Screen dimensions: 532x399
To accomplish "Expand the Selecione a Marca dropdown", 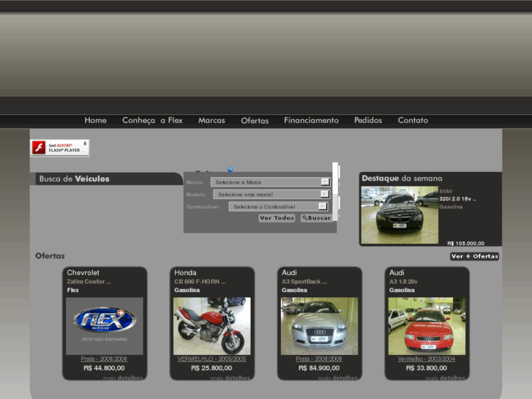I will click(271, 182).
